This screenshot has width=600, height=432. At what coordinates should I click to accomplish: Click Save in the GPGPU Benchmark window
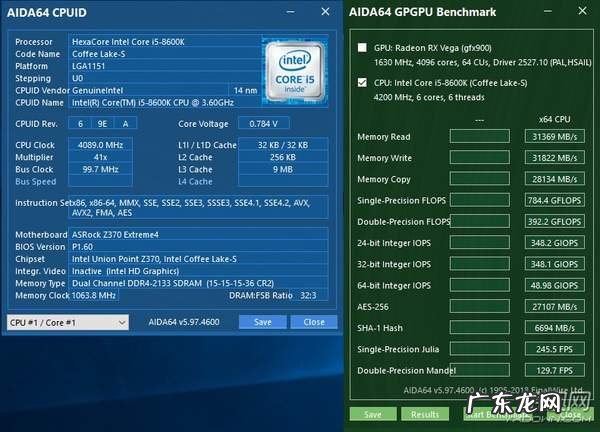pyautogui.click(x=373, y=414)
